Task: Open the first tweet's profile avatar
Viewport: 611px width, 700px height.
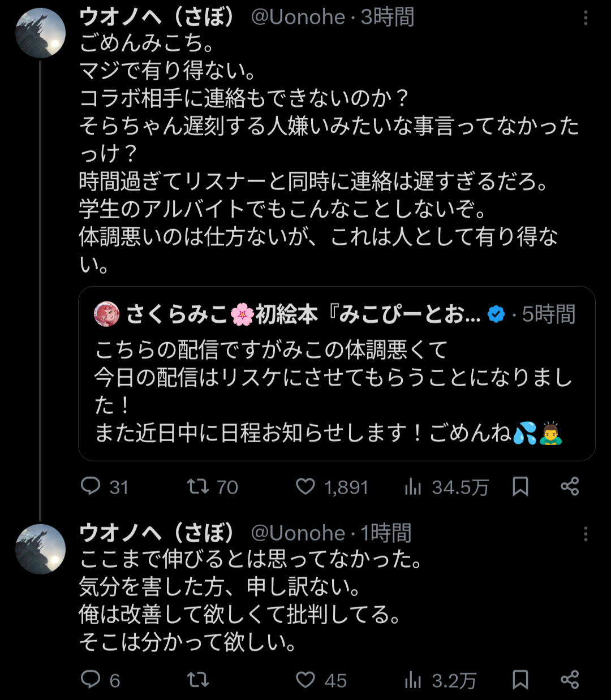Action: pos(40,33)
